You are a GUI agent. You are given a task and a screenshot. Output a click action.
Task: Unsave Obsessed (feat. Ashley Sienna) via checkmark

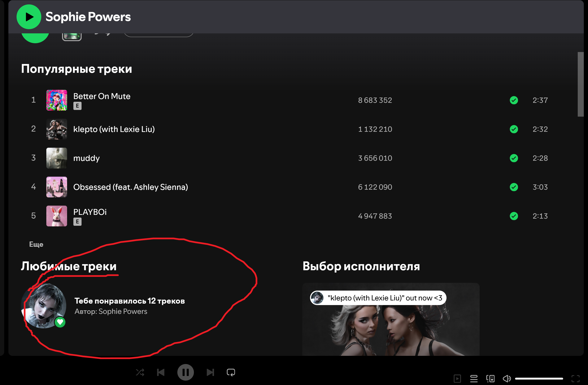coord(514,187)
